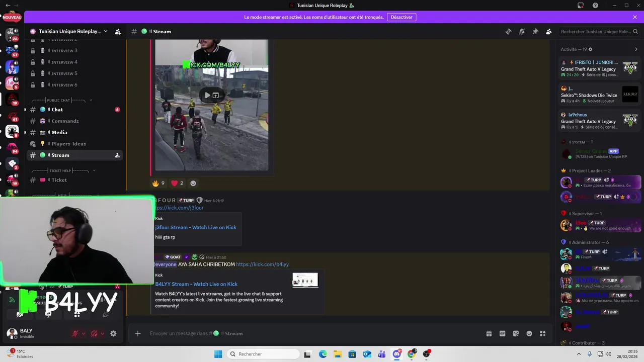Open j3four Stream - Watch Live on Kick
644x362 pixels.
click(x=196, y=227)
